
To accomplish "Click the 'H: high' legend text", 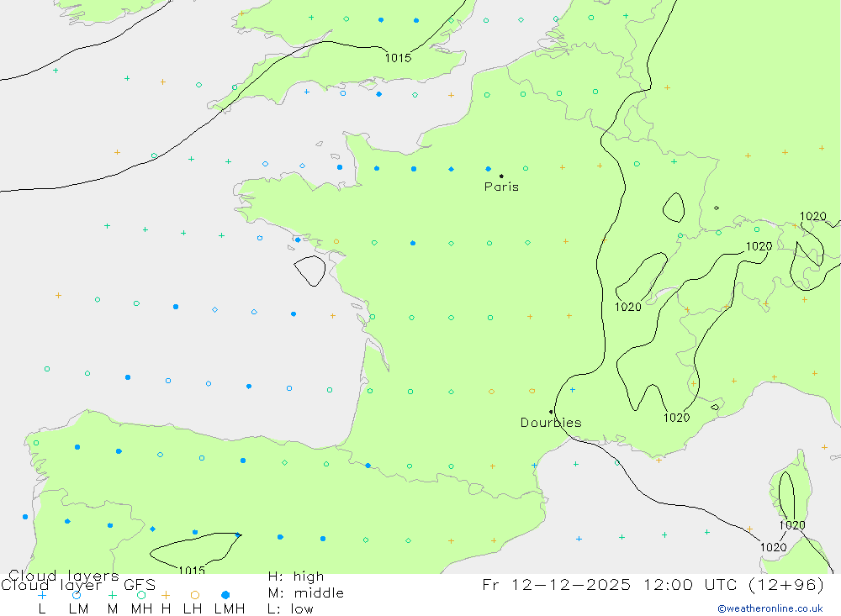I will pyautogui.click(x=295, y=577).
